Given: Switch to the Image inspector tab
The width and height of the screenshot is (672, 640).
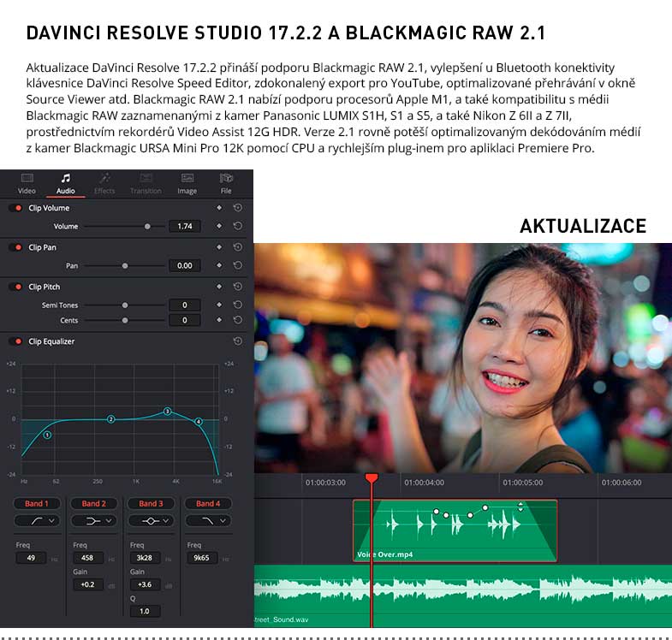Looking at the screenshot, I should (187, 184).
